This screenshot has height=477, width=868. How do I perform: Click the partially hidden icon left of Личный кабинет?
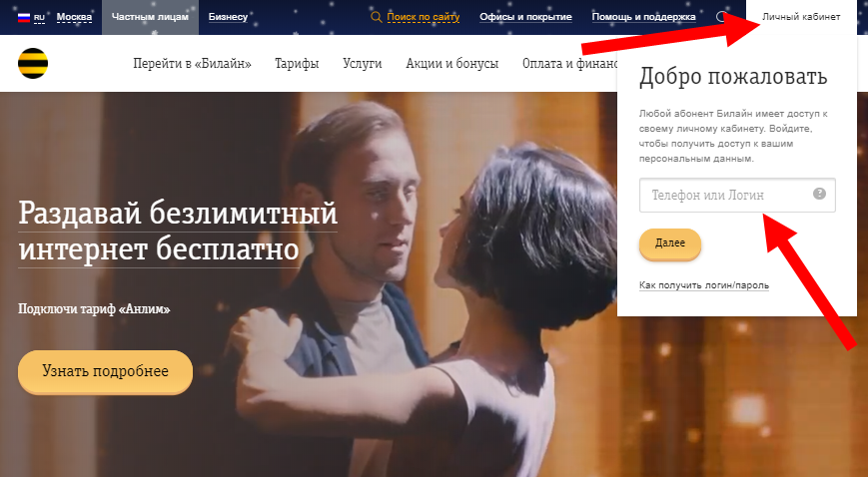click(721, 17)
